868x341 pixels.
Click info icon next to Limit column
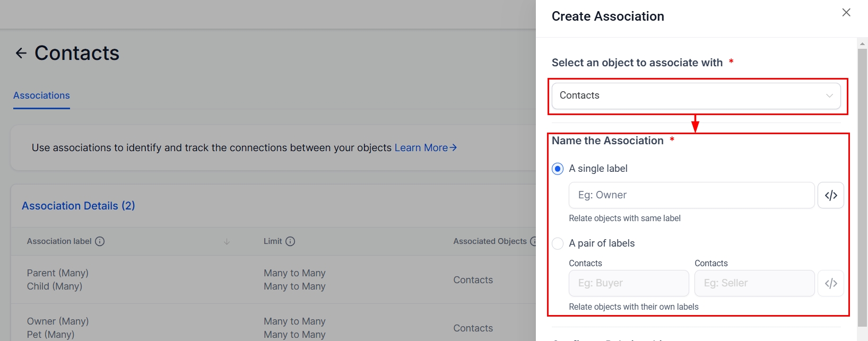[290, 241]
